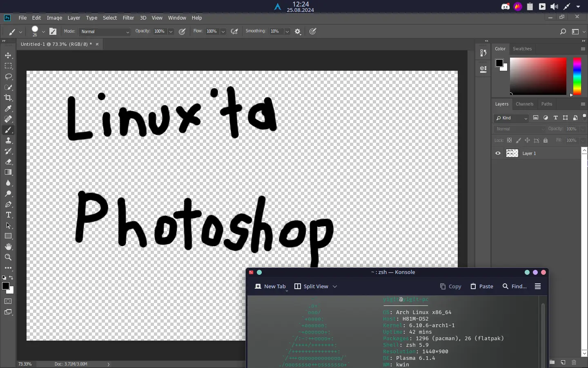Viewport: 588px width, 368px height.
Task: Open the History panel icon
Action: 483,53
